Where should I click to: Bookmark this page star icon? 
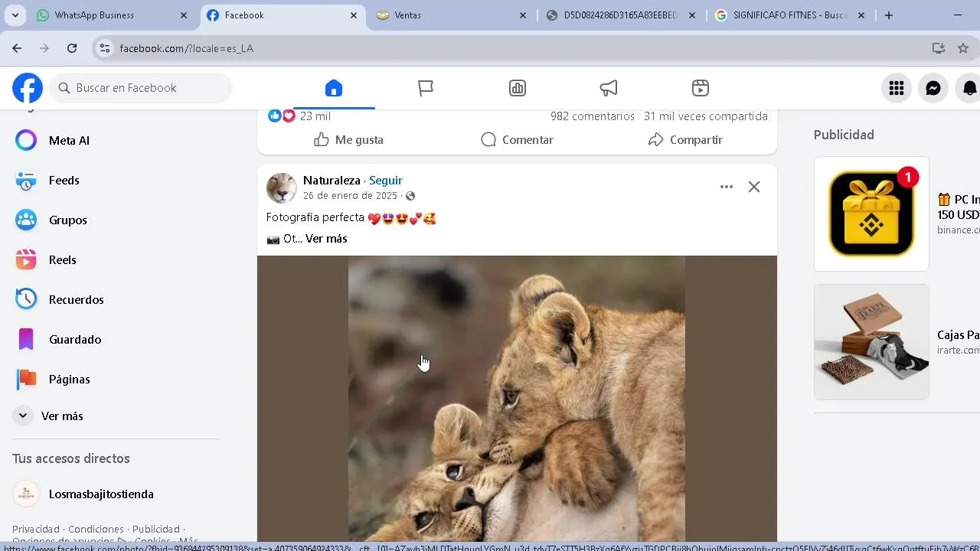pyautogui.click(x=963, y=48)
